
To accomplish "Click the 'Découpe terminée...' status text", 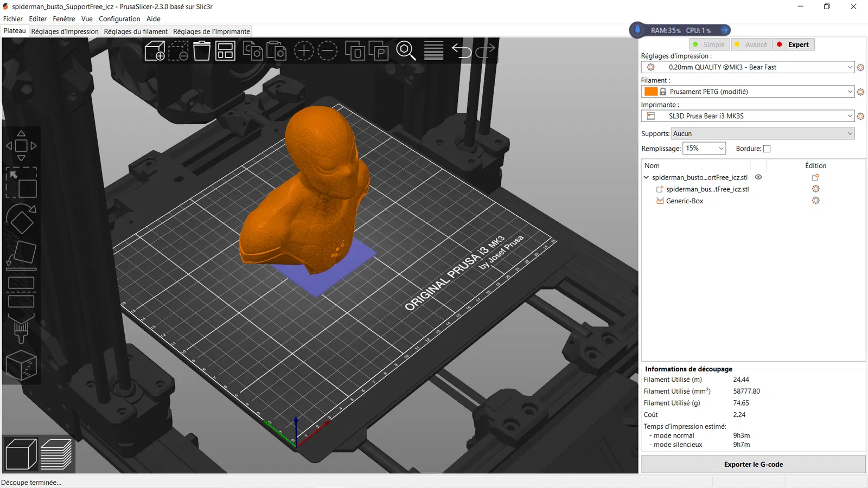I will 31,483.
